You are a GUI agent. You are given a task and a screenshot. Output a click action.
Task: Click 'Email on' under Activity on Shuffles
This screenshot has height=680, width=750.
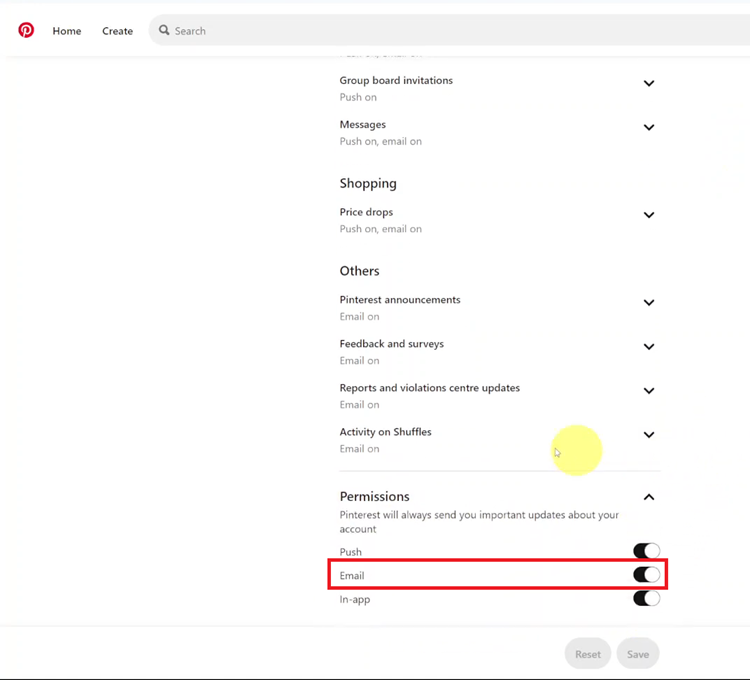coord(359,449)
